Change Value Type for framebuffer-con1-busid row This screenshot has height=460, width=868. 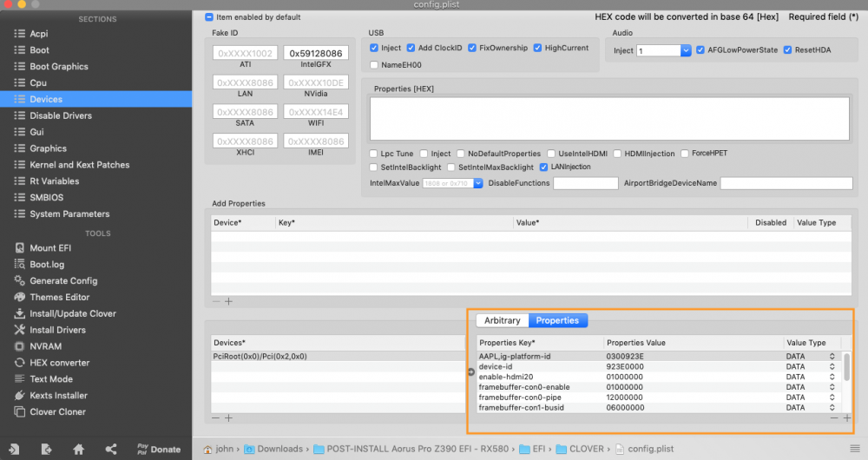tap(832, 407)
